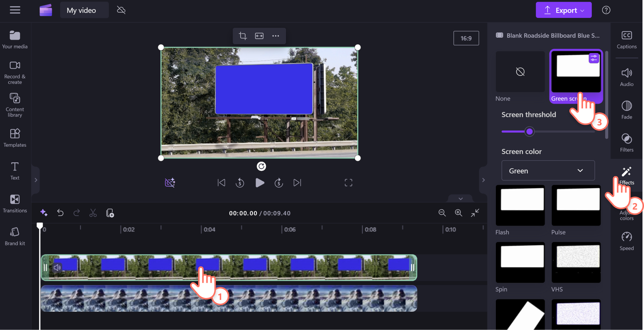Open the Filters tab
Viewport: 644px width, 330px height.
point(626,143)
